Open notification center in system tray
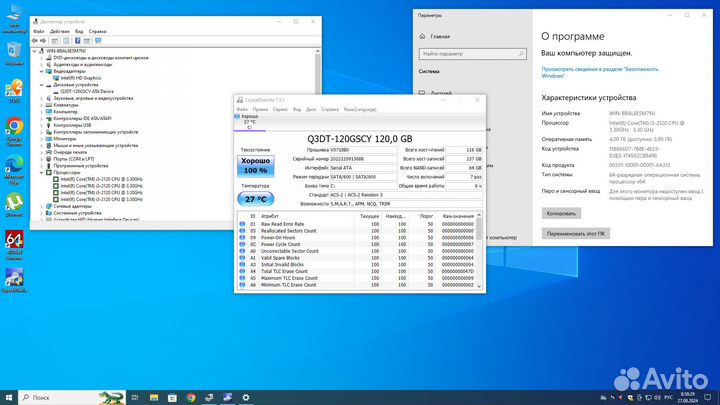This screenshot has height=405, width=720. (x=708, y=397)
